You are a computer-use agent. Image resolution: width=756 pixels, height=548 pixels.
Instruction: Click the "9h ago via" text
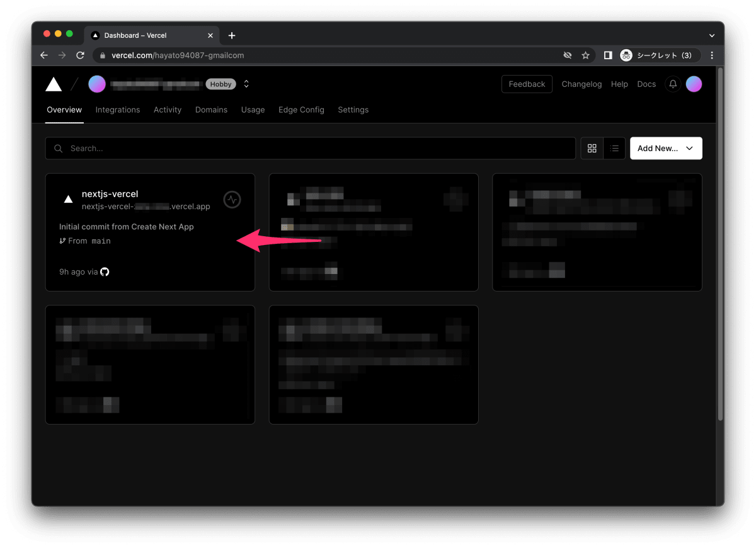78,271
